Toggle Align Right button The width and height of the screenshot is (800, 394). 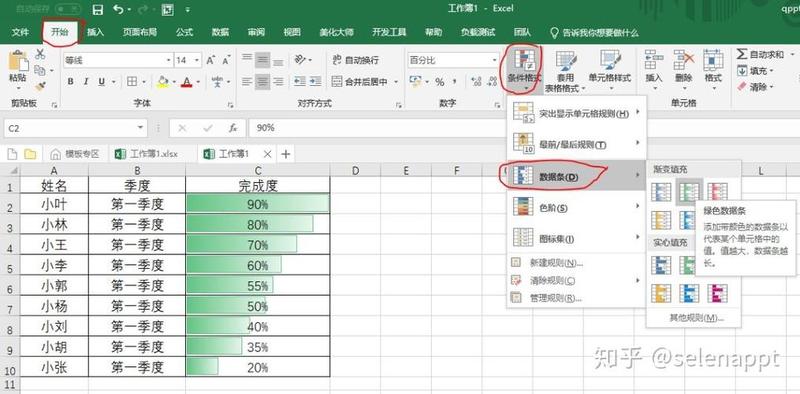[278, 81]
